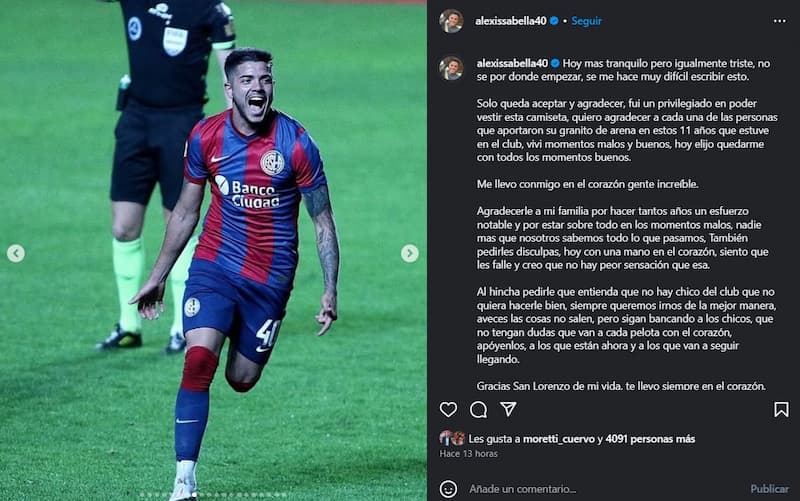This screenshot has height=501, width=800.
Task: Follow alexissabella40 via Seguir
Action: click(x=586, y=21)
